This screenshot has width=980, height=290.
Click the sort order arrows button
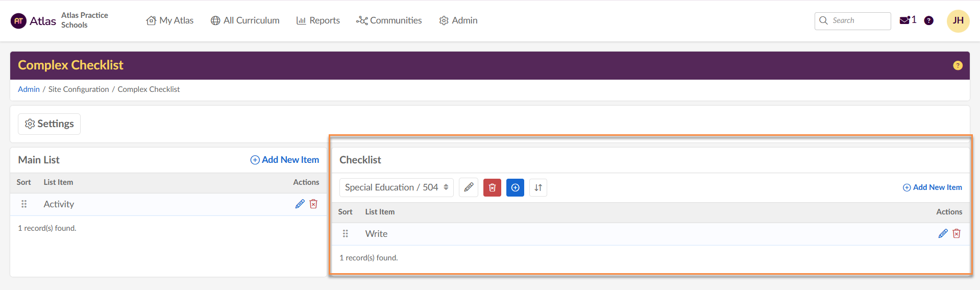(538, 187)
